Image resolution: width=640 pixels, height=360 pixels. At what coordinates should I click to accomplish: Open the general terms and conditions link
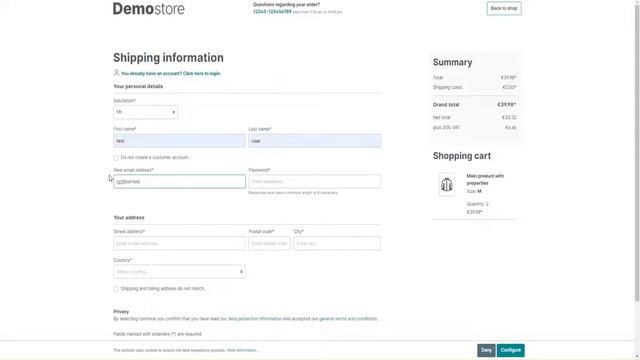[x=348, y=319]
